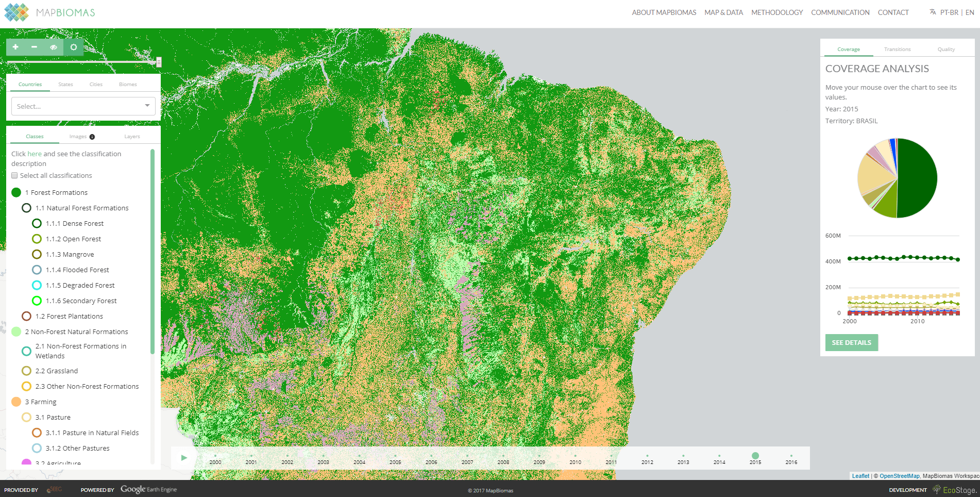Click the MapBiomas logo
This screenshot has width=980, height=497.
click(x=52, y=12)
